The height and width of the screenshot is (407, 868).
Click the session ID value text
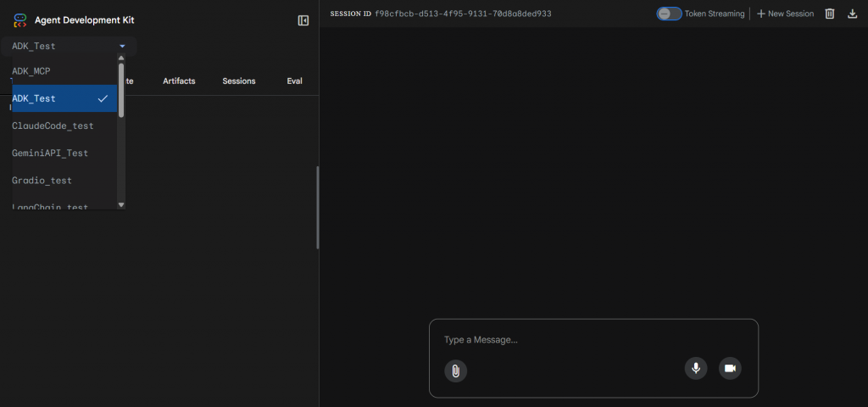coord(463,14)
